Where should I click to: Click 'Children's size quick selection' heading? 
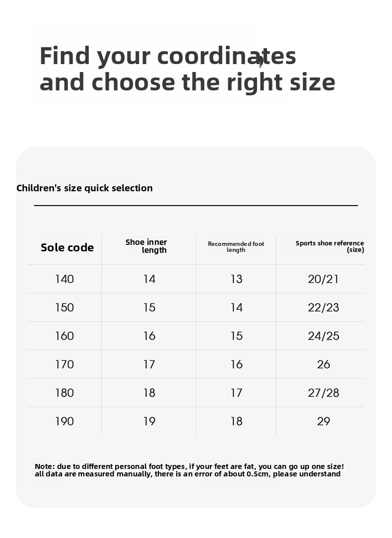coord(85,188)
